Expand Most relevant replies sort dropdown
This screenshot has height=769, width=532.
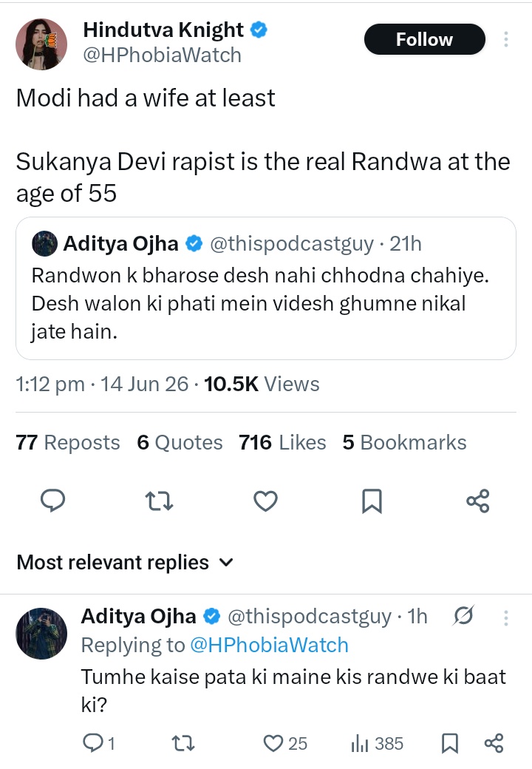point(125,563)
